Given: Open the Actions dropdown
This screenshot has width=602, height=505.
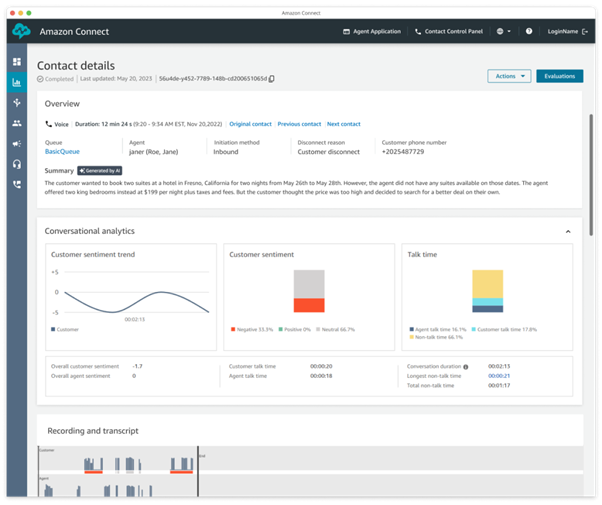Looking at the screenshot, I should pyautogui.click(x=509, y=76).
